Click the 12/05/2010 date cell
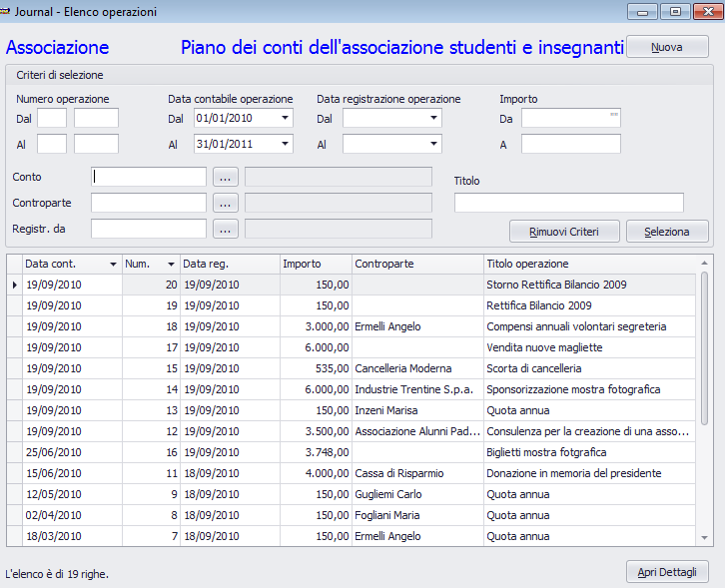This screenshot has width=725, height=588. click(x=72, y=494)
